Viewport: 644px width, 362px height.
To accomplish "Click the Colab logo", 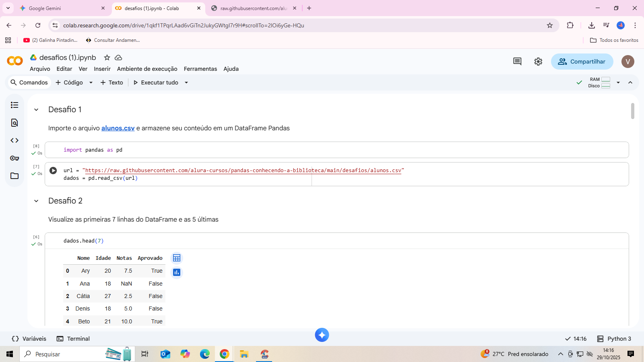I will (15, 61).
